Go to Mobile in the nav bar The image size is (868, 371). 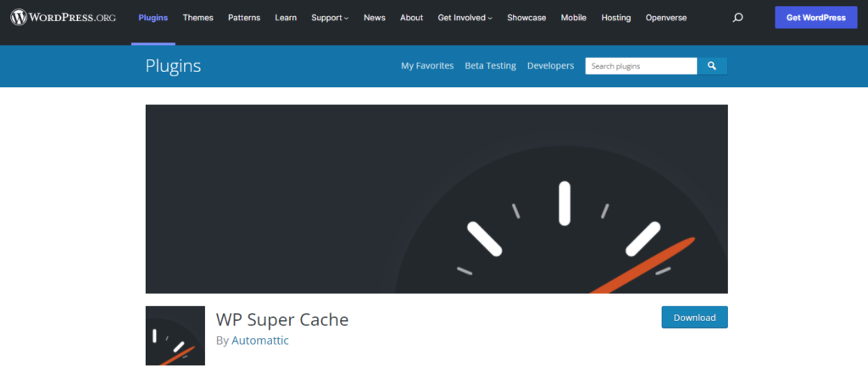click(574, 18)
